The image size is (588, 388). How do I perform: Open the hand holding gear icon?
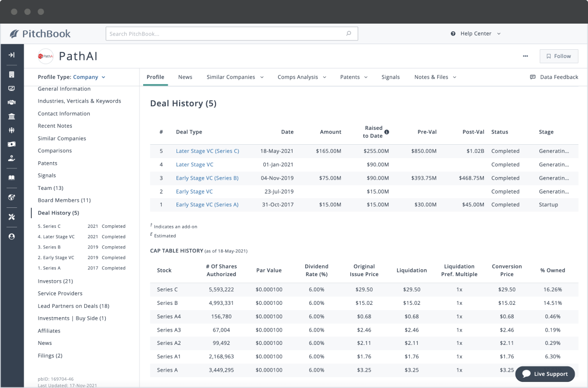[12, 159]
